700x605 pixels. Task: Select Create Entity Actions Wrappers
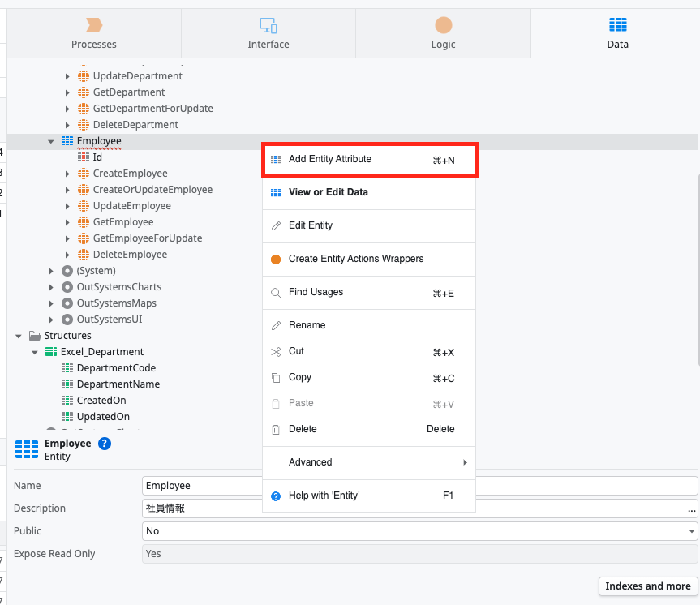click(x=369, y=260)
